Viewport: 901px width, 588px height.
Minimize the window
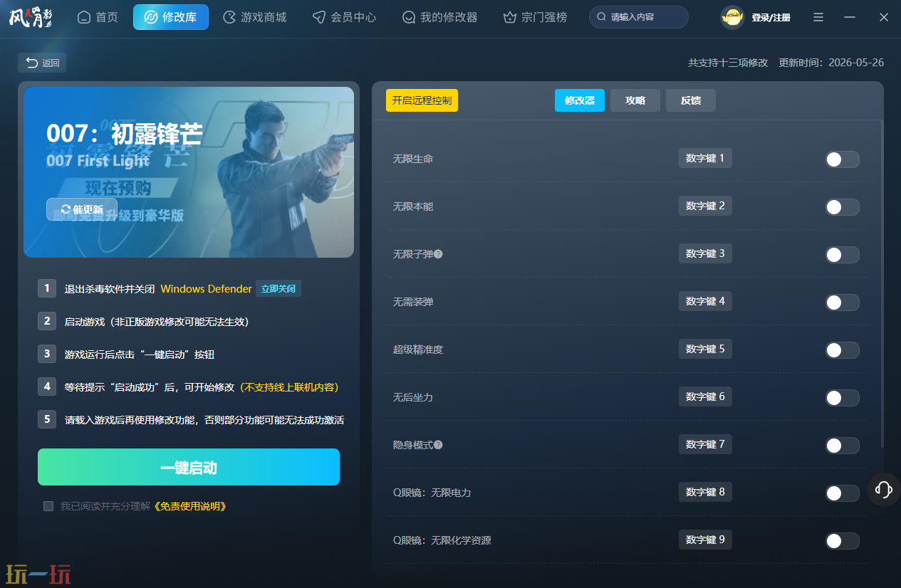click(851, 17)
